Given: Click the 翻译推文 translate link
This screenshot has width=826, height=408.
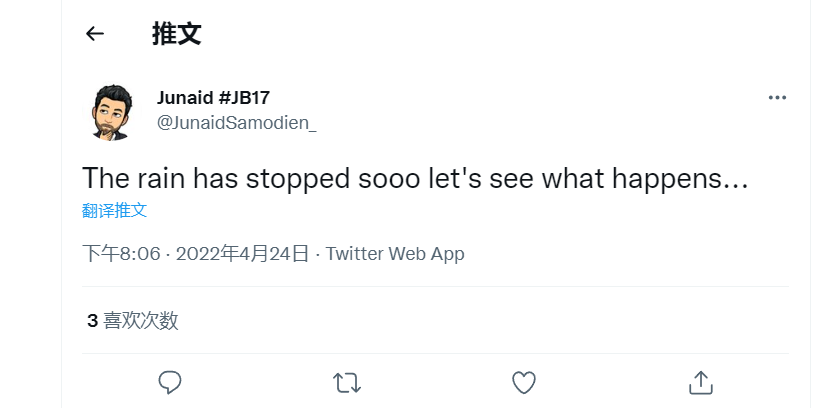Looking at the screenshot, I should pos(114,211).
